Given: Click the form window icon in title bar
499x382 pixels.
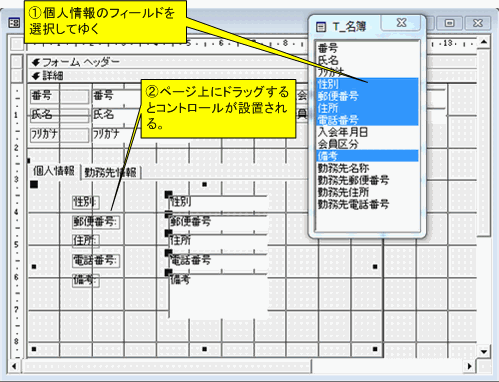Looking at the screenshot, I should [x=14, y=23].
